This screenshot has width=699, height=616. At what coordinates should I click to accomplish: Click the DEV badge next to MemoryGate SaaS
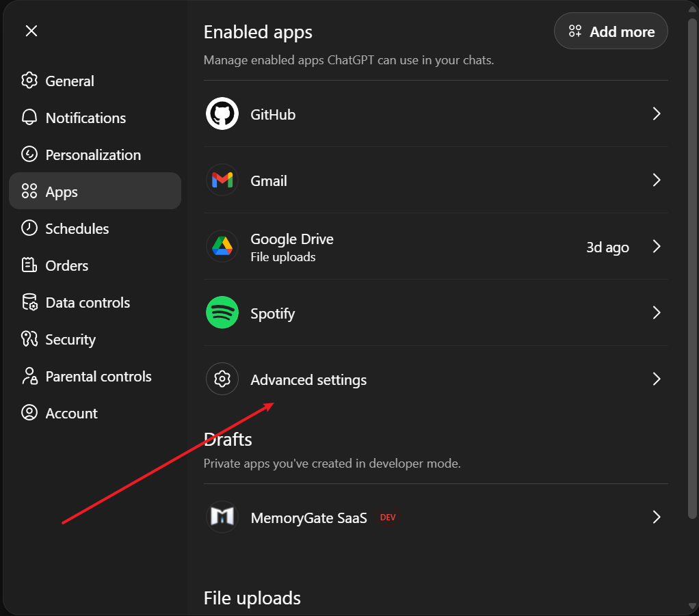388,518
